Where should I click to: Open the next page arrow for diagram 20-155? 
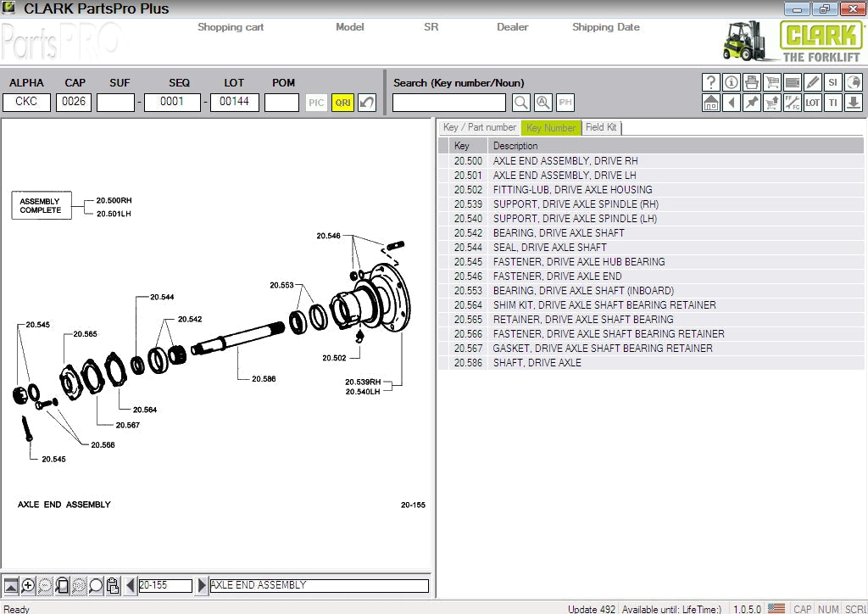tap(201, 585)
